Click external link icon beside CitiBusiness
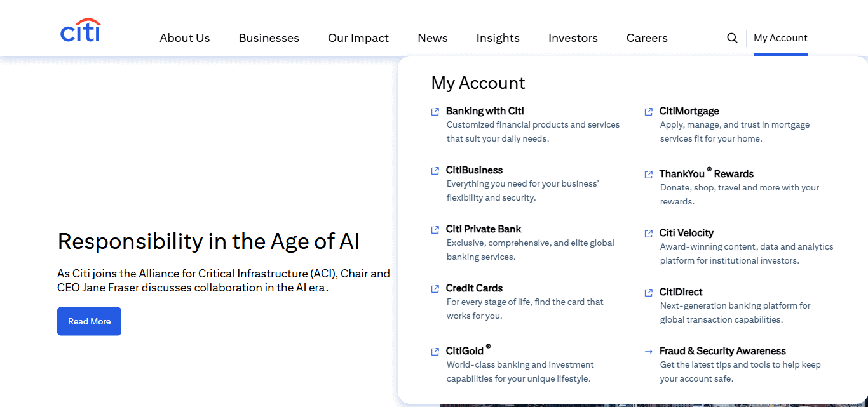 (435, 171)
